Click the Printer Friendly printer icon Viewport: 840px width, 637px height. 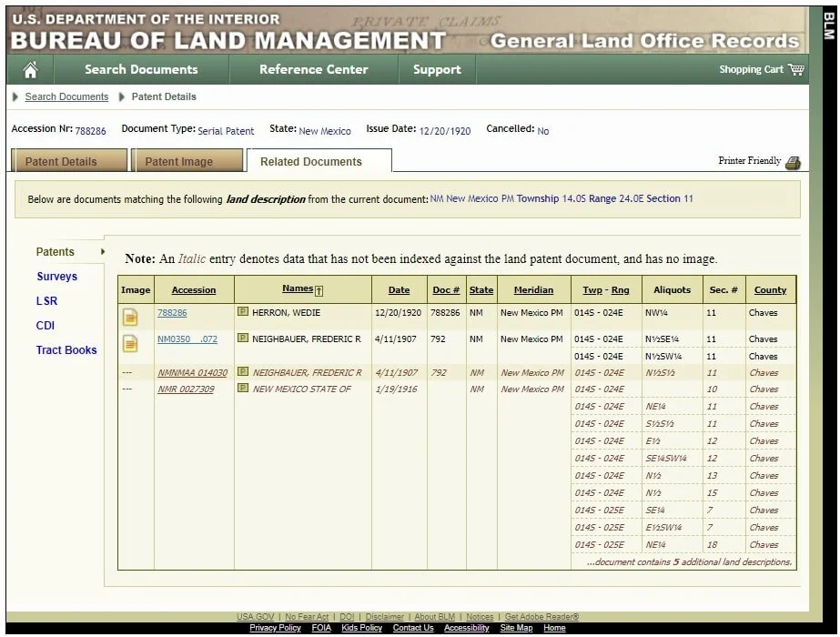pyautogui.click(x=793, y=162)
